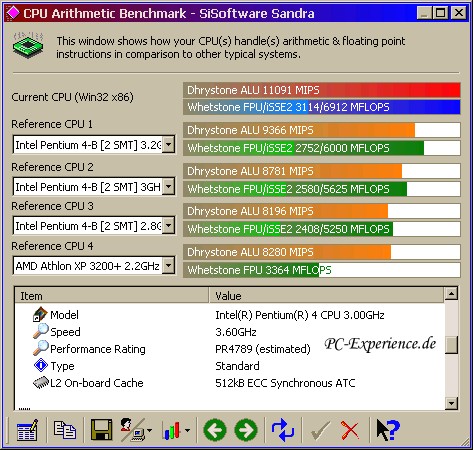Click the options table icon with pencil
This screenshot has width=473, height=450.
[x=27, y=430]
